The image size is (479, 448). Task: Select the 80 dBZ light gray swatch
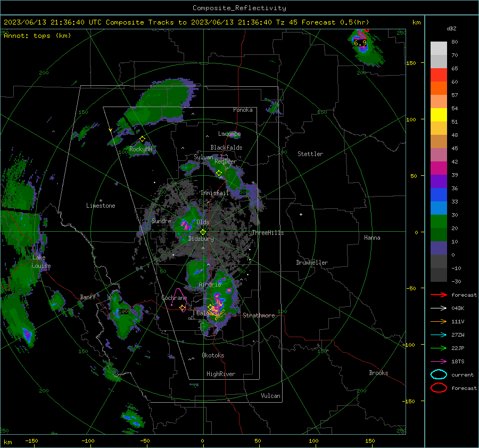point(439,48)
